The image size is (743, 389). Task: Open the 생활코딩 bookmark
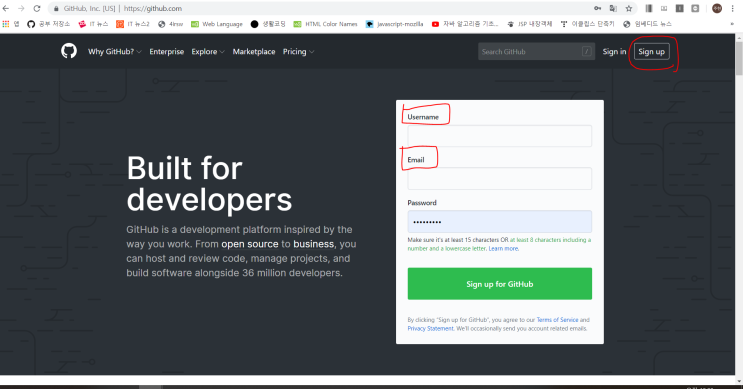pyautogui.click(x=268, y=24)
